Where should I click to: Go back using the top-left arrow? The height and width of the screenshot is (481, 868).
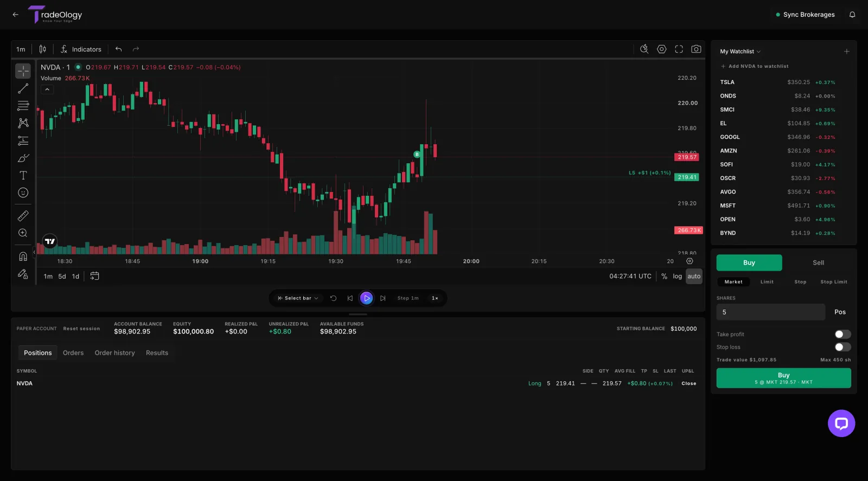point(15,15)
